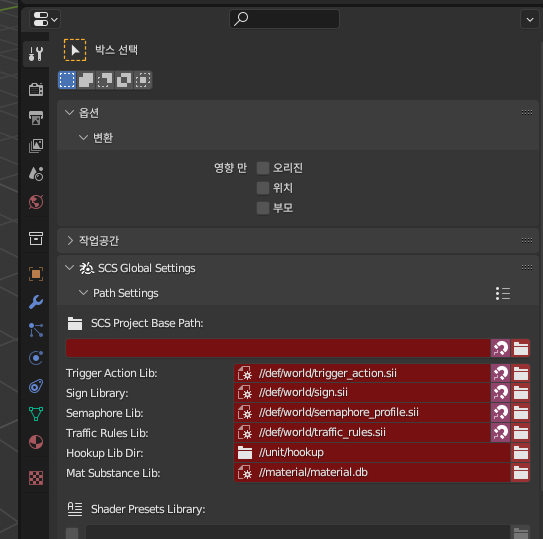Open the Collection properties tab icon
The image size is (543, 539).
[x=36, y=238]
